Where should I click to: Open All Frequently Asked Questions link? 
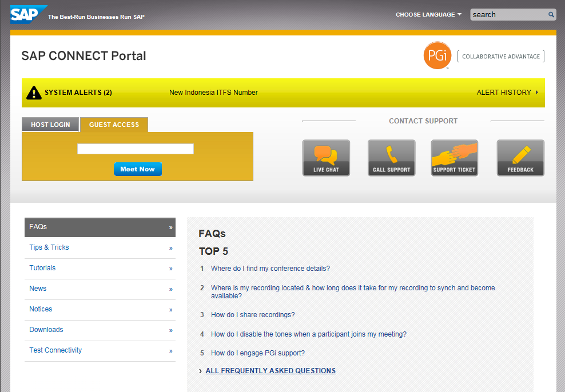[x=270, y=371]
